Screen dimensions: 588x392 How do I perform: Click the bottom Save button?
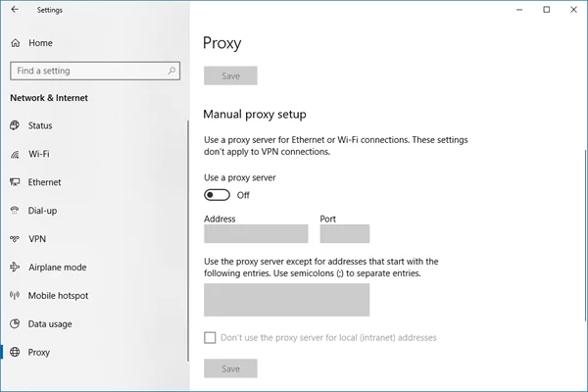click(x=230, y=368)
